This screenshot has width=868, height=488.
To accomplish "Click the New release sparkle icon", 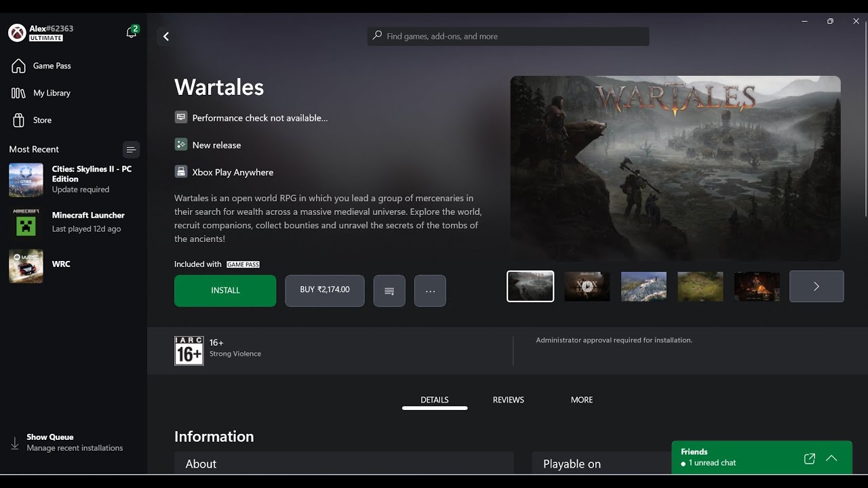I will (181, 144).
